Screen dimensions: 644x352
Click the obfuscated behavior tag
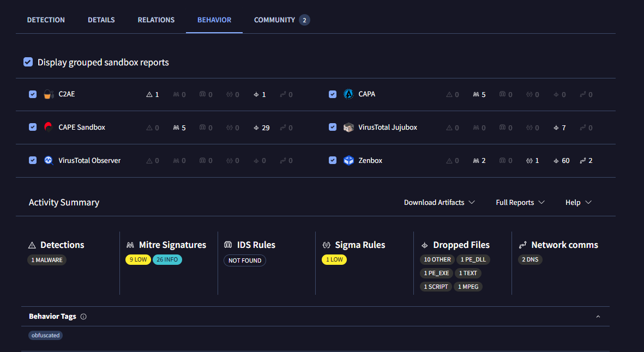point(46,336)
